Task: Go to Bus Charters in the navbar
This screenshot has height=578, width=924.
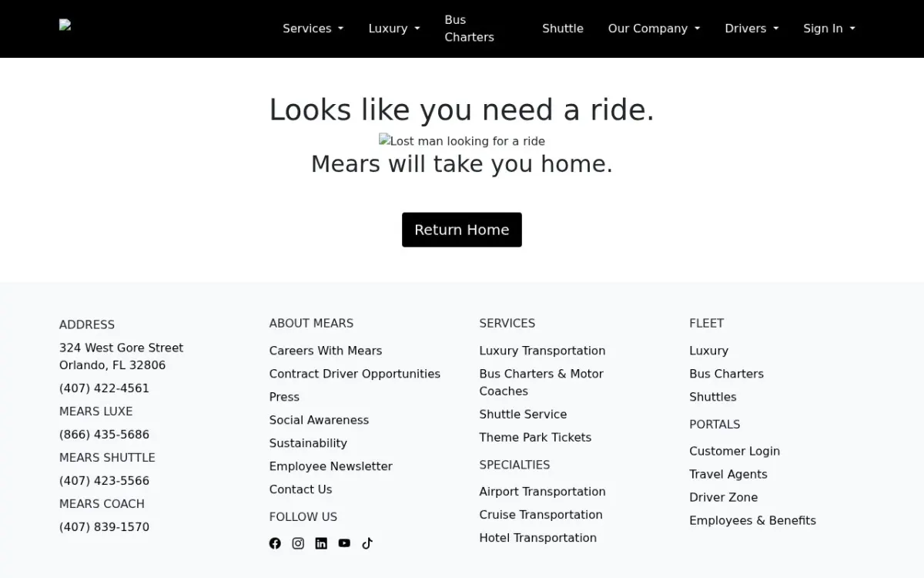Action: tap(470, 29)
